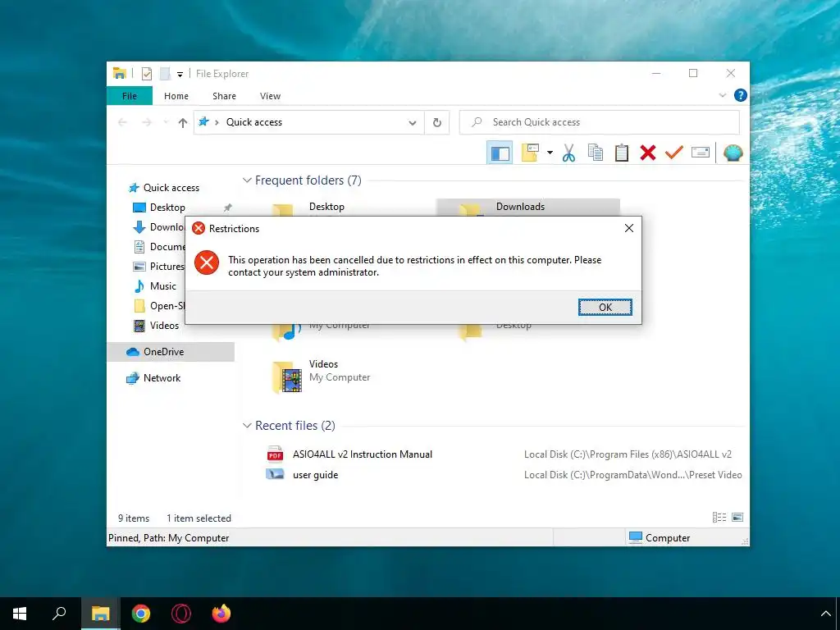Viewport: 840px width, 630px height.
Task: Click the Paste clipboard toolbar icon
Action: click(x=622, y=153)
